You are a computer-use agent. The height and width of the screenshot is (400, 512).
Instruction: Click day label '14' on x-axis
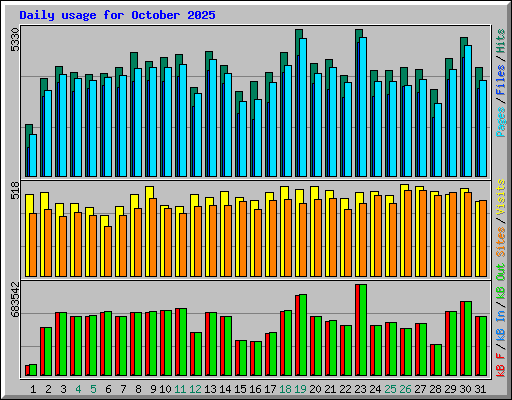tap(225, 389)
